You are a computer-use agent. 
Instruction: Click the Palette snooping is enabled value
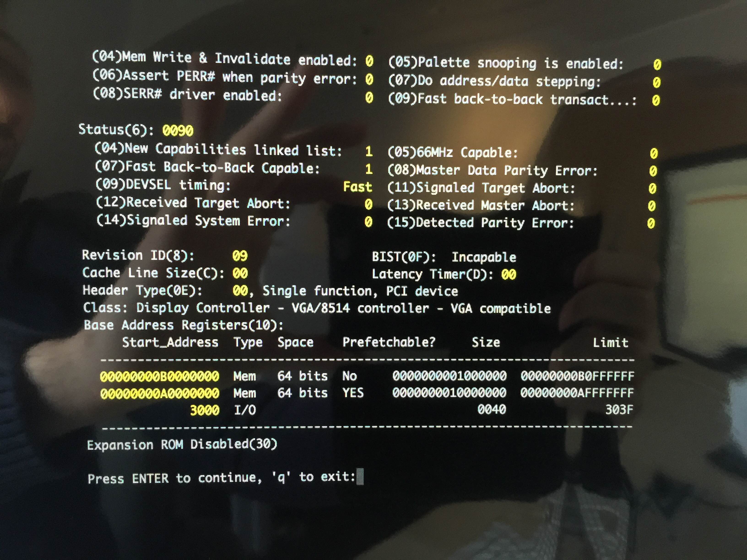pyautogui.click(x=657, y=65)
